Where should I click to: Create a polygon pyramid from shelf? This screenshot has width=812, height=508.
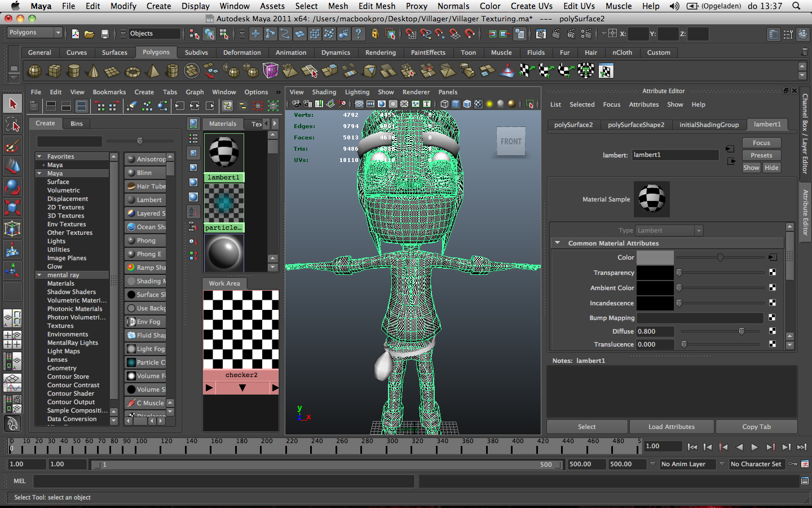pyautogui.click(x=153, y=71)
